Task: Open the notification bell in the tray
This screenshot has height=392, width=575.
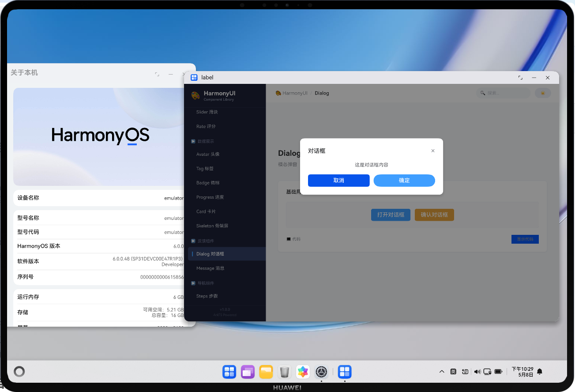Action: (x=539, y=372)
